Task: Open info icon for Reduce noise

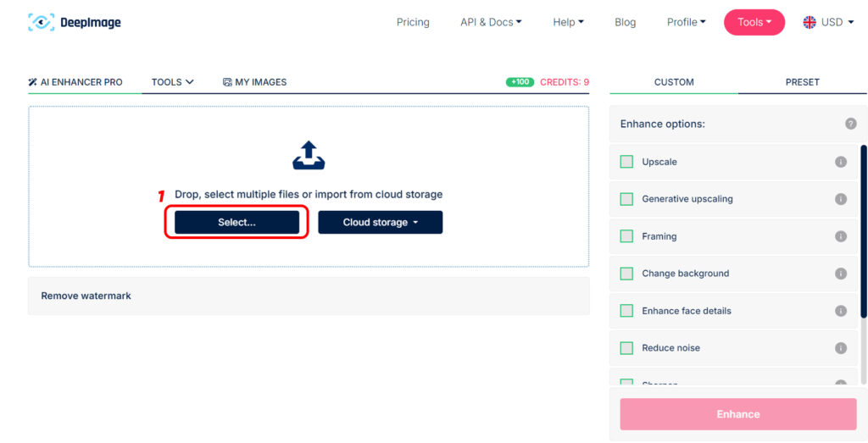Action: click(840, 348)
